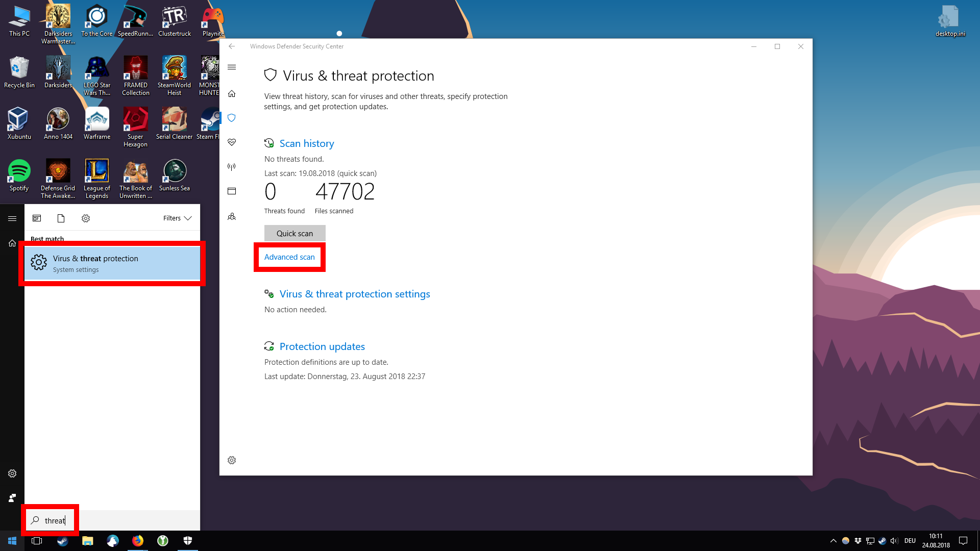The height and width of the screenshot is (551, 980).
Task: Open Family options icon in sidebar
Action: (x=232, y=216)
